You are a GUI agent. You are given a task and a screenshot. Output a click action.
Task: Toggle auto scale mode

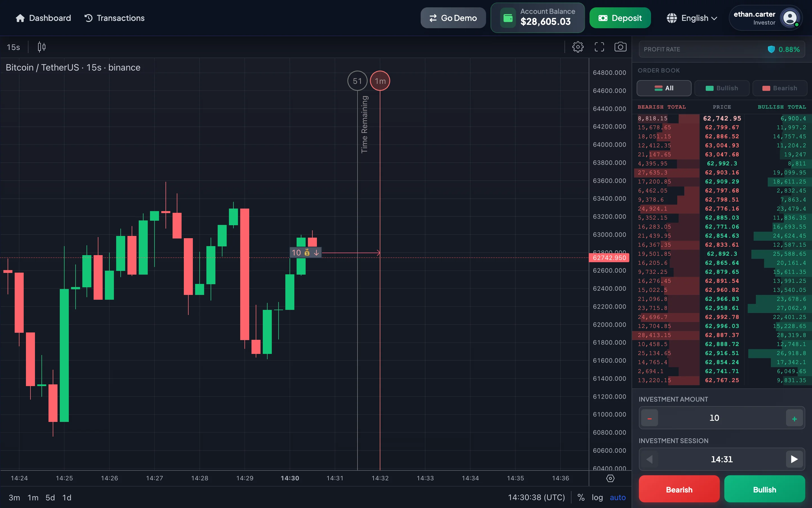pyautogui.click(x=618, y=498)
